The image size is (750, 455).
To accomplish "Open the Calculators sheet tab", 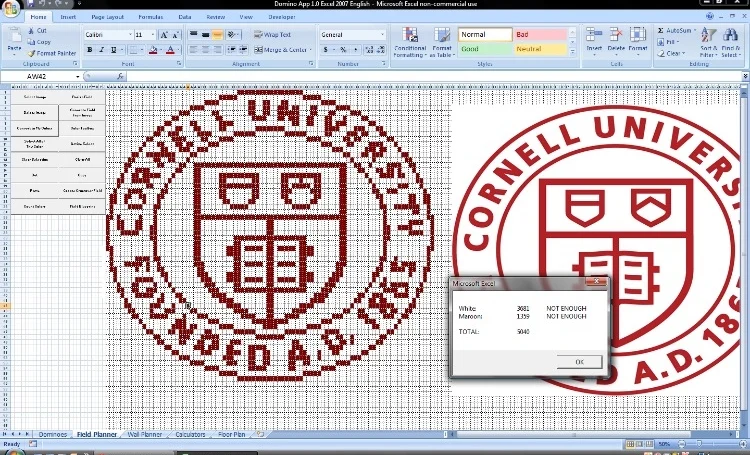I will pyautogui.click(x=190, y=434).
